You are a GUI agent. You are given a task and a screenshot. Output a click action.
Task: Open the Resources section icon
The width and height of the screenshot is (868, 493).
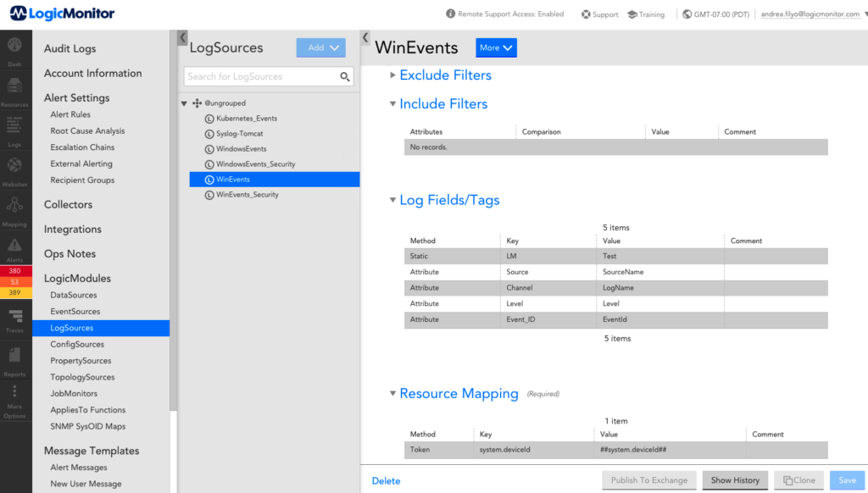(15, 91)
